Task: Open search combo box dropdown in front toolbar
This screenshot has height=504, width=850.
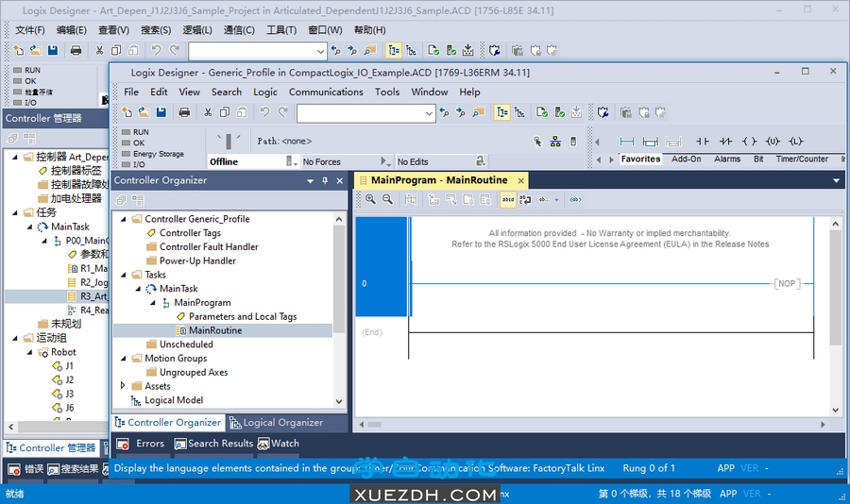Action: click(429, 113)
